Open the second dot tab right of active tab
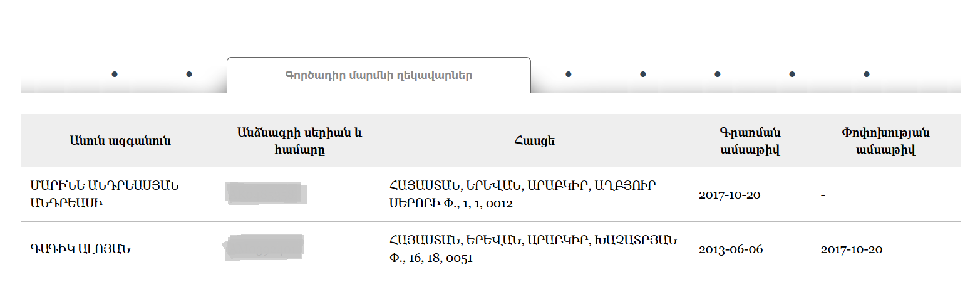 pyautogui.click(x=642, y=75)
